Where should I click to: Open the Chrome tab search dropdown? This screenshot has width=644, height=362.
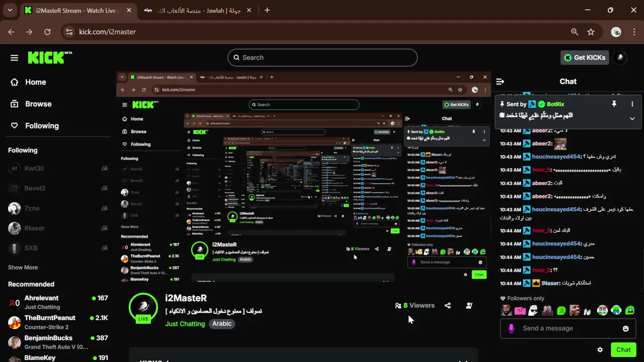click(x=10, y=10)
